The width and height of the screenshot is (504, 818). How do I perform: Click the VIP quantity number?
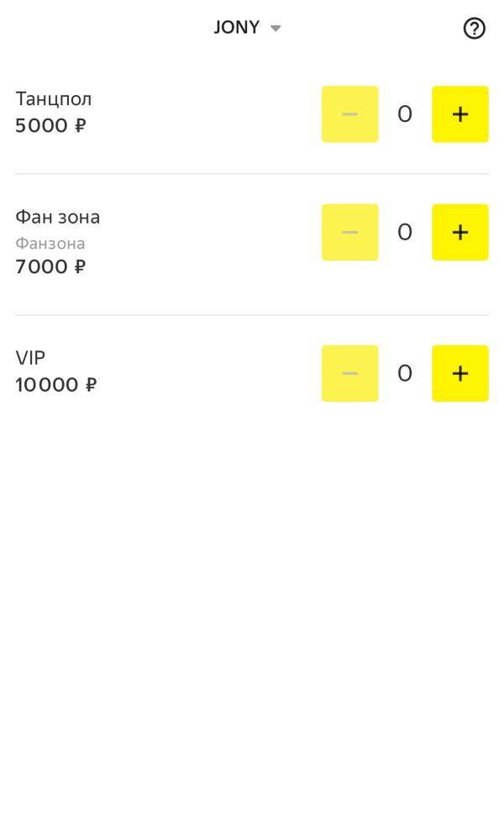tap(405, 373)
